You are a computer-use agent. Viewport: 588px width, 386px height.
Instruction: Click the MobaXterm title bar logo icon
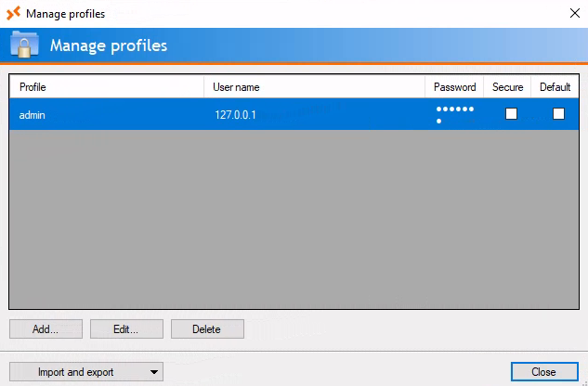14,14
